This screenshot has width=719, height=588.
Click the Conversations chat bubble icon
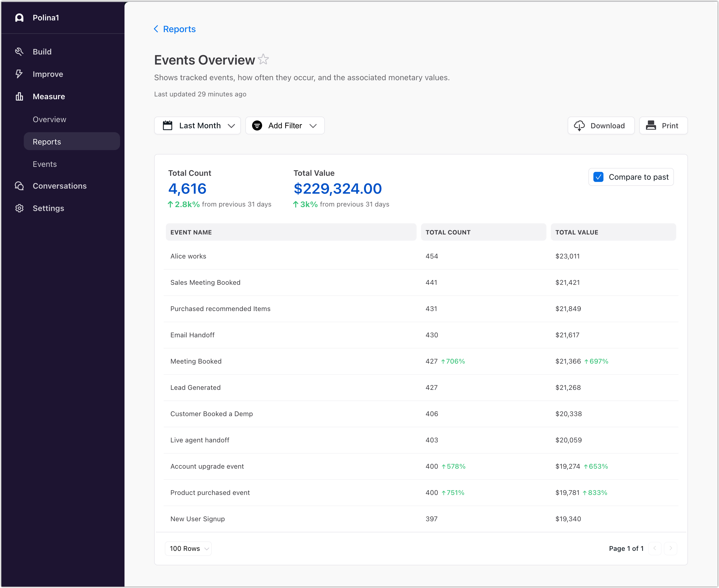point(19,186)
